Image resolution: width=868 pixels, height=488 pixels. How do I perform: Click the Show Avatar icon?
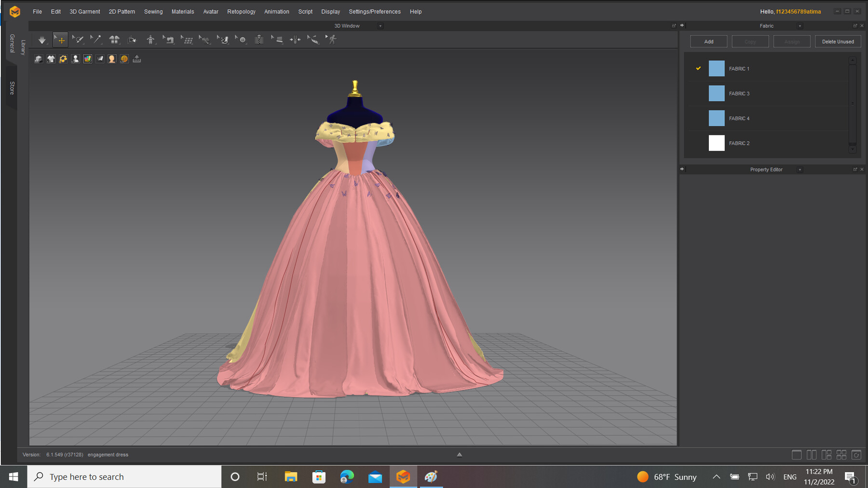(x=112, y=59)
